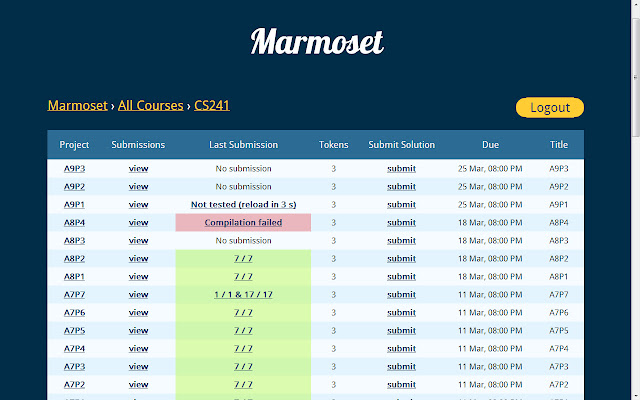
Task: Submit a solution for A7P3
Action: pos(402,366)
